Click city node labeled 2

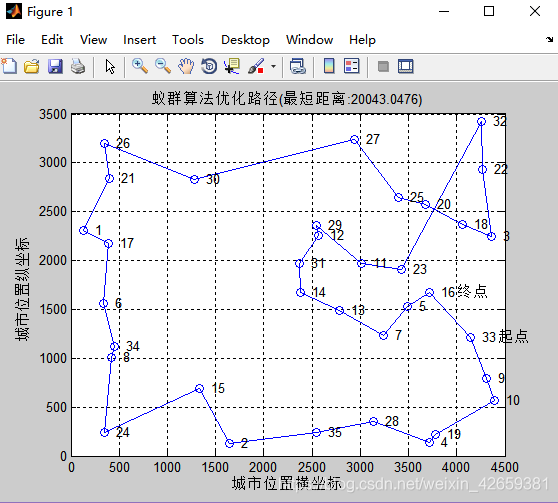coord(230,443)
